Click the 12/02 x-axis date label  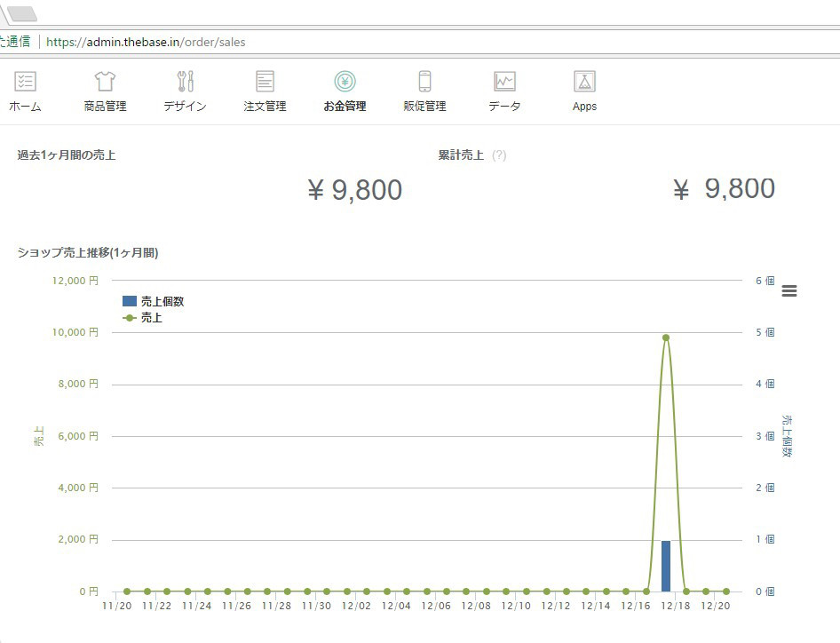click(356, 606)
